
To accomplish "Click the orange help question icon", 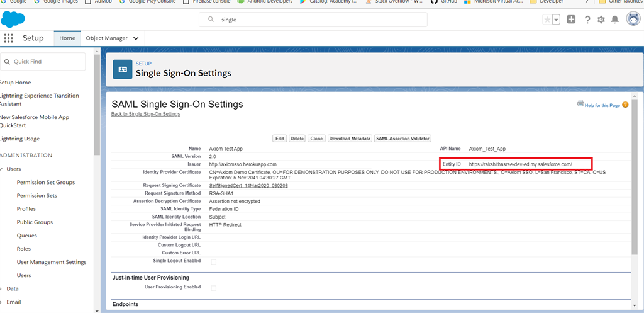I will [625, 105].
